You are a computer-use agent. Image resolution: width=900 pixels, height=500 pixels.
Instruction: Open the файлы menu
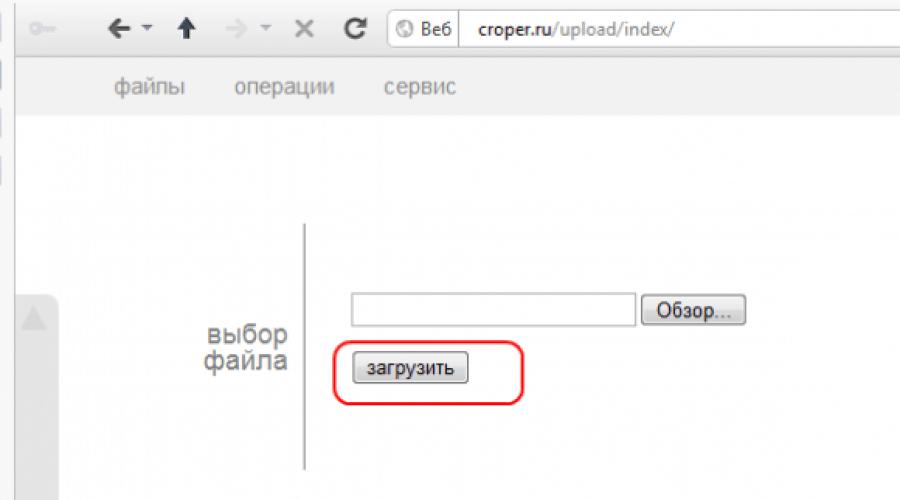[x=149, y=87]
